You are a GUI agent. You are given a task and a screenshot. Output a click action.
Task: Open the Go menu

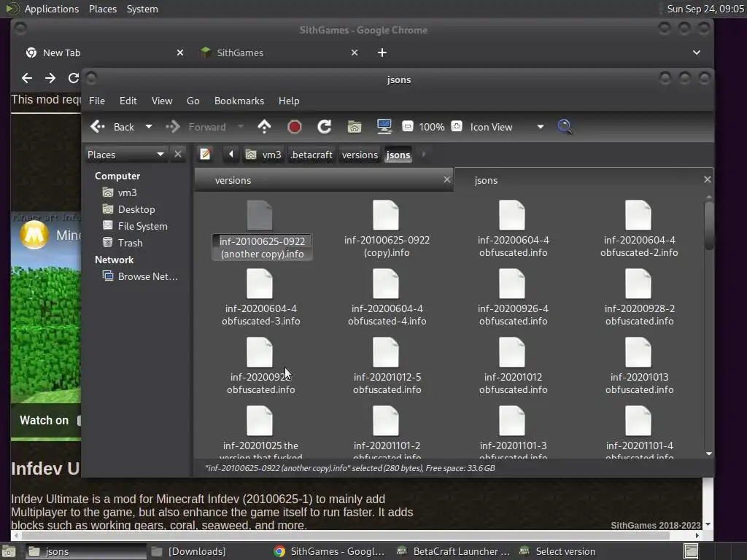193,101
